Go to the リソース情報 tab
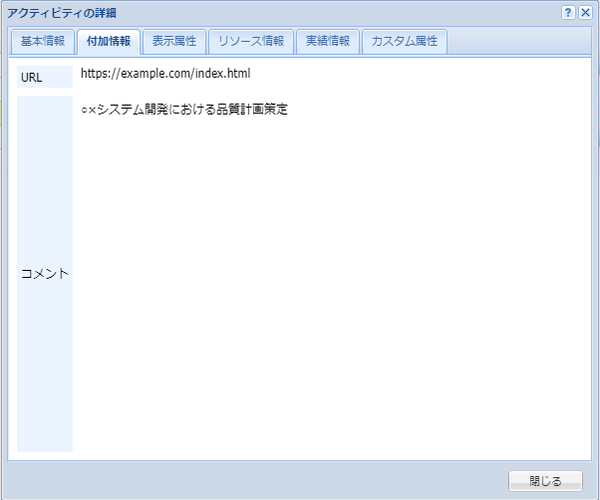This screenshot has height=500, width=600. pyautogui.click(x=251, y=41)
